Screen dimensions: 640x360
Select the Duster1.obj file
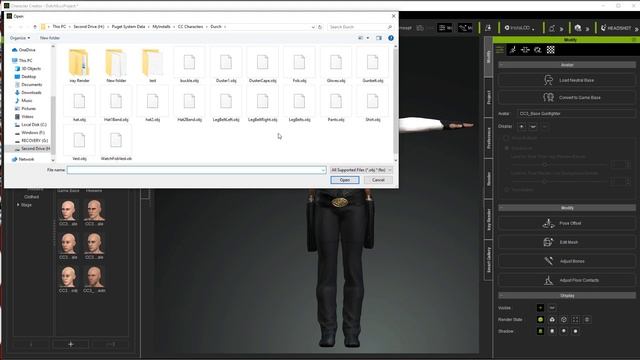click(x=226, y=66)
